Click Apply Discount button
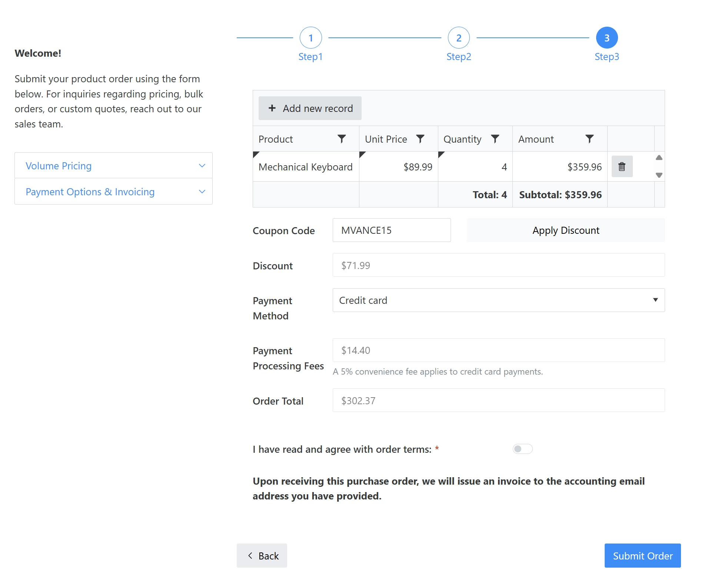Viewport: 711px width, 588px height. [565, 230]
